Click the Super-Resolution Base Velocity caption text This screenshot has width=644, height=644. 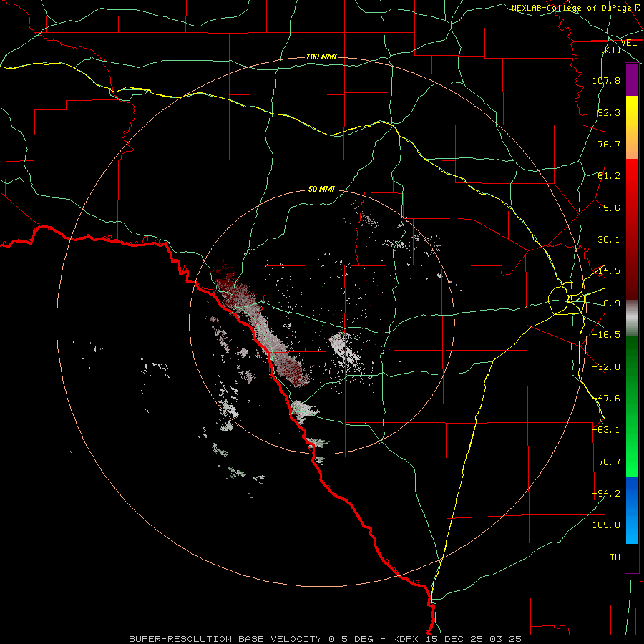click(325, 639)
